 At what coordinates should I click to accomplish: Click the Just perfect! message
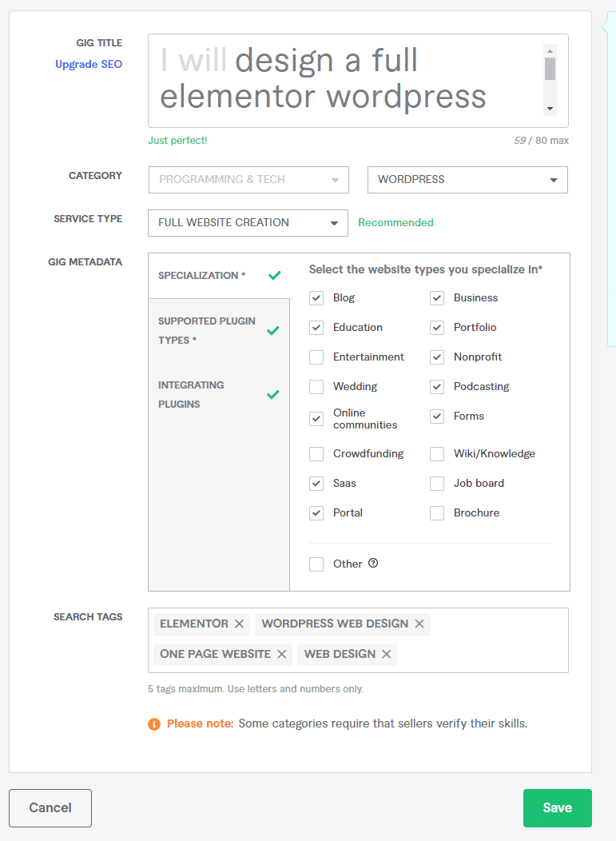click(177, 141)
